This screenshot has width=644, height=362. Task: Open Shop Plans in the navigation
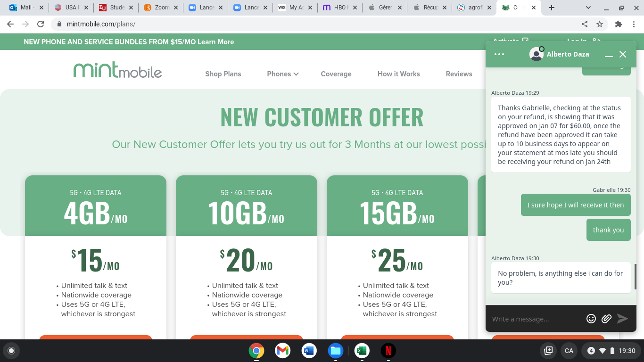click(x=223, y=74)
